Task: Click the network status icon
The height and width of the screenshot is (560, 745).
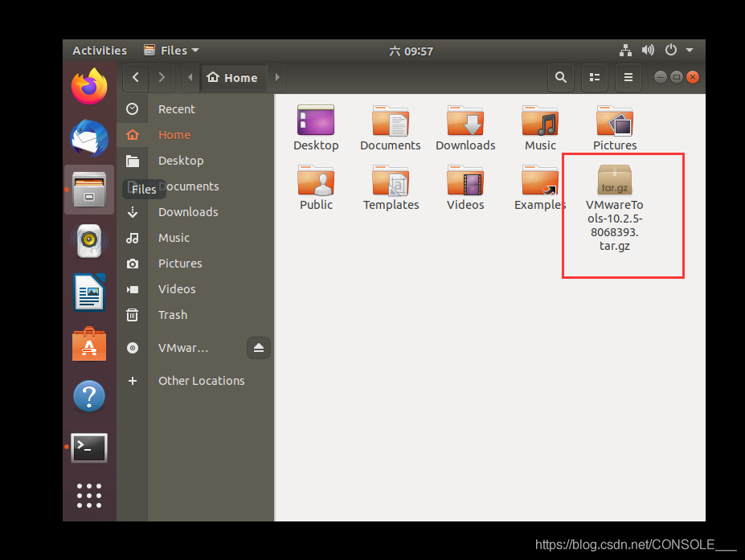Action: pyautogui.click(x=626, y=50)
